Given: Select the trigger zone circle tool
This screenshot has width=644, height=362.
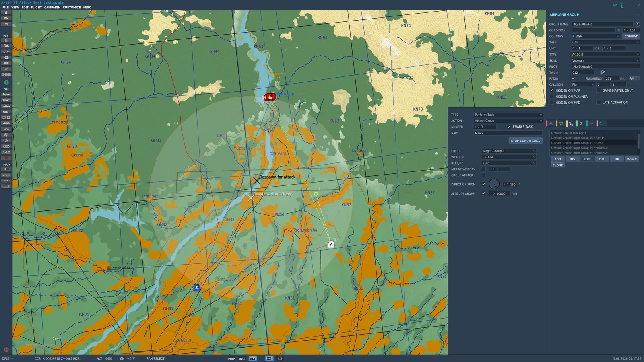Looking at the screenshot, I should tap(6, 140).
